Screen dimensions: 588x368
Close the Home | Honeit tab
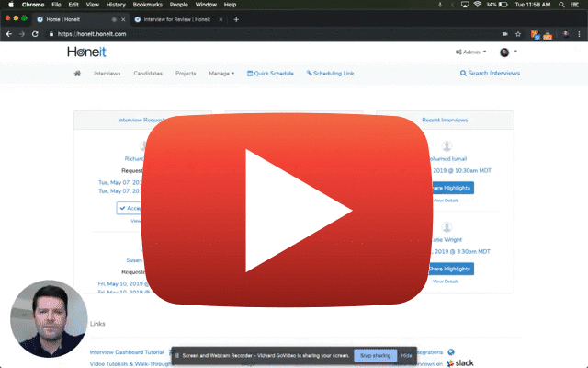(x=123, y=19)
